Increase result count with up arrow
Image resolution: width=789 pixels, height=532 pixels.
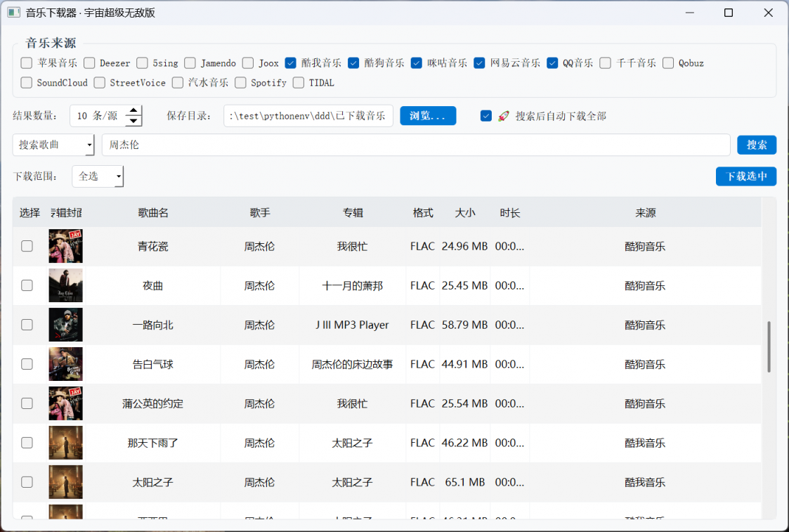133,110
